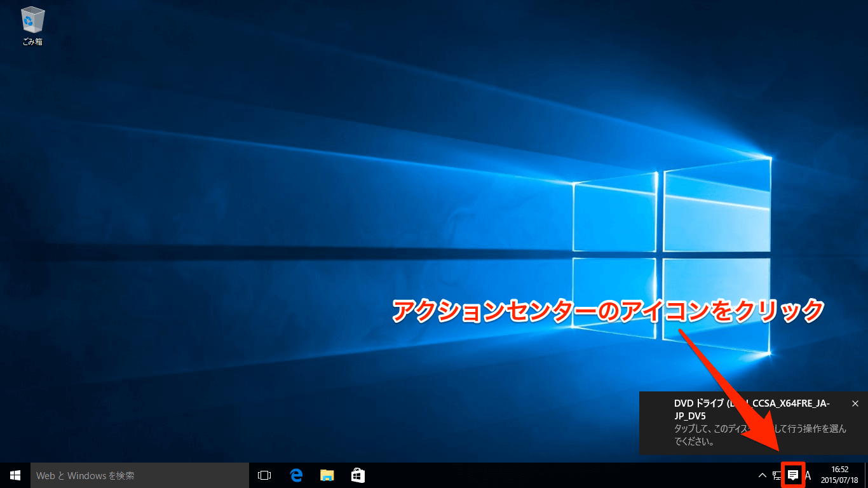Open the Action Center notification icon

tap(793, 475)
